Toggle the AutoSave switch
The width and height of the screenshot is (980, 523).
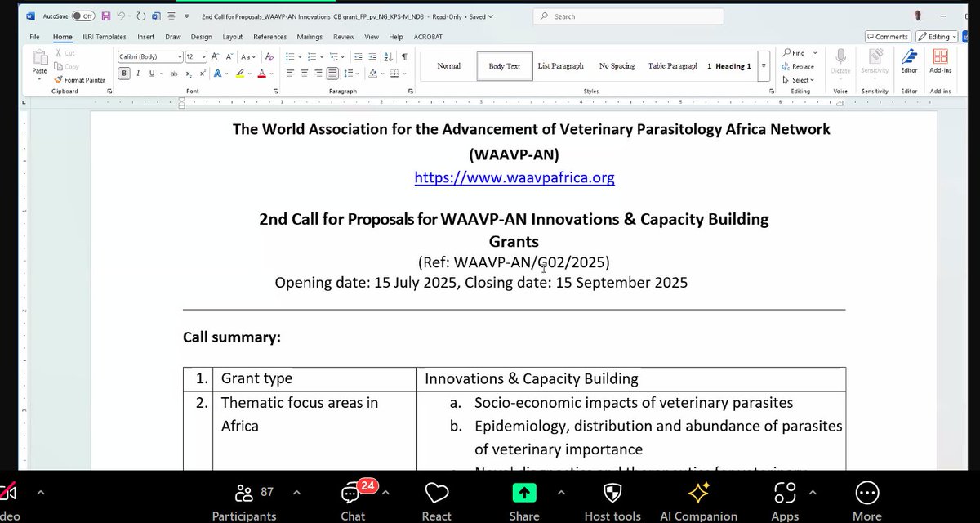point(82,16)
